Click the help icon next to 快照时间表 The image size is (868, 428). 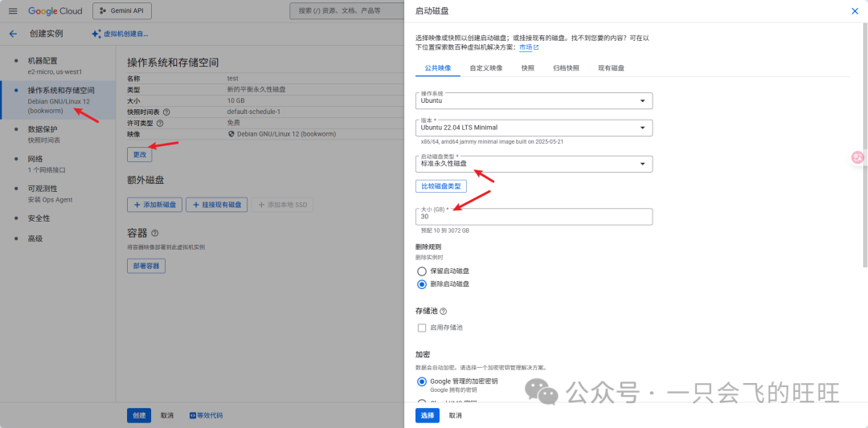[166, 112]
